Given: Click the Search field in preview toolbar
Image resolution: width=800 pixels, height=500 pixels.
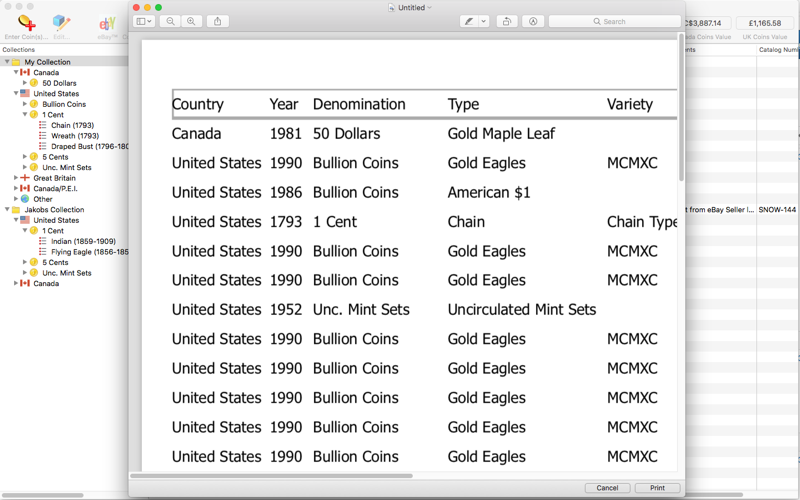Looking at the screenshot, I should [614, 21].
